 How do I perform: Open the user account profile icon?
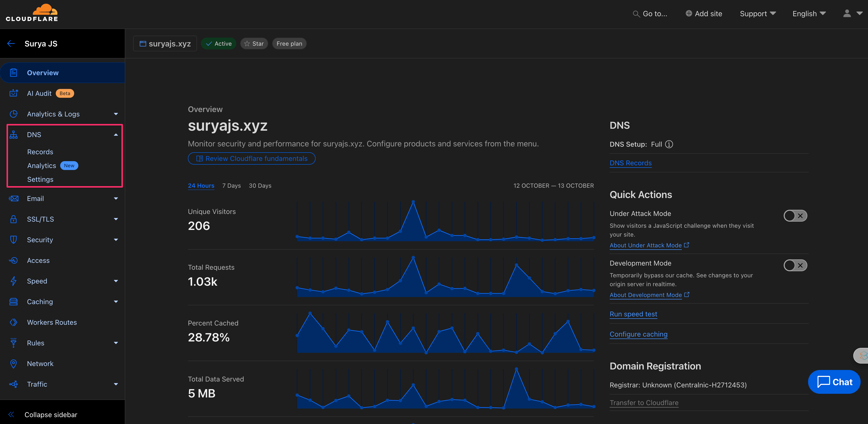[847, 14]
